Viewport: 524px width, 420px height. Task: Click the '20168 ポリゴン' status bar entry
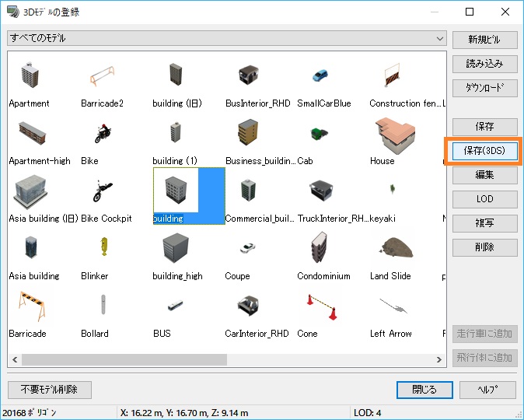[30, 413]
